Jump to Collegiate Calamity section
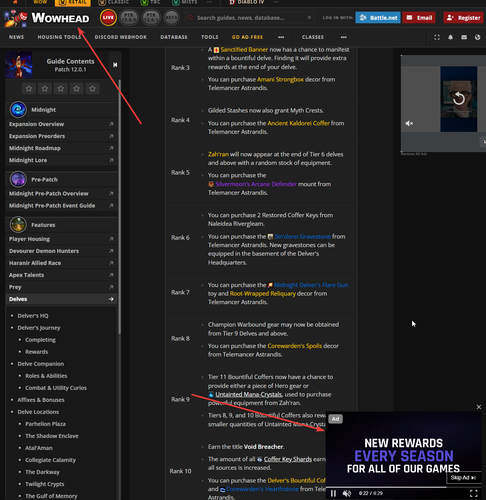This screenshot has width=486, height=500. coord(51,460)
